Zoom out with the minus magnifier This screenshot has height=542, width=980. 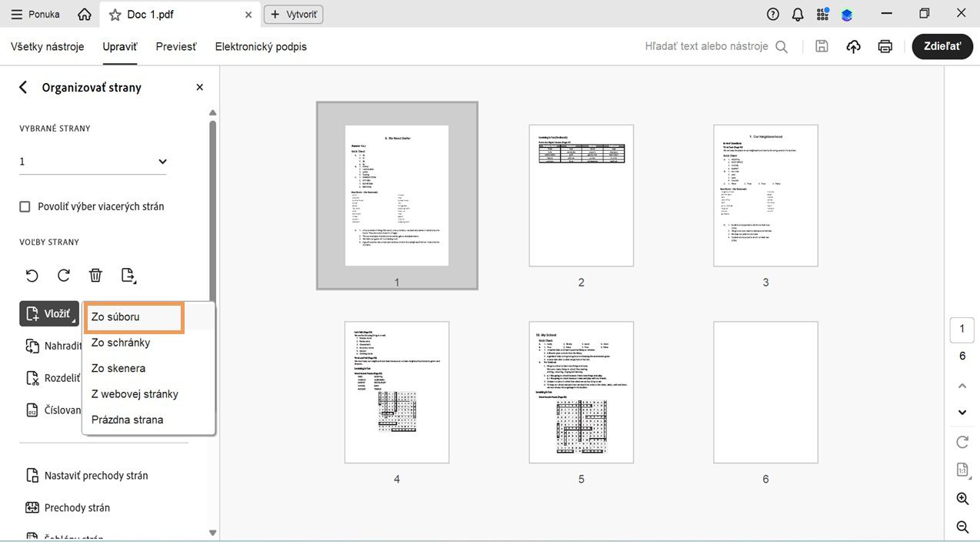(962, 527)
